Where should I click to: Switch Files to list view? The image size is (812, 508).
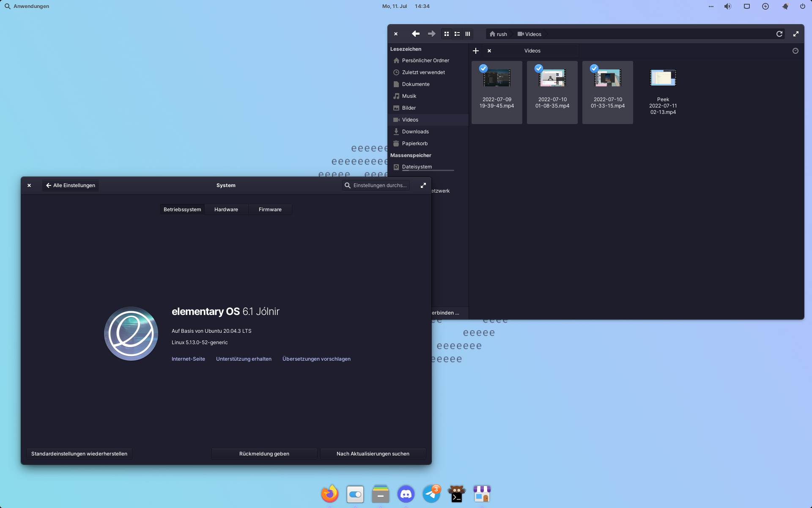click(x=457, y=34)
